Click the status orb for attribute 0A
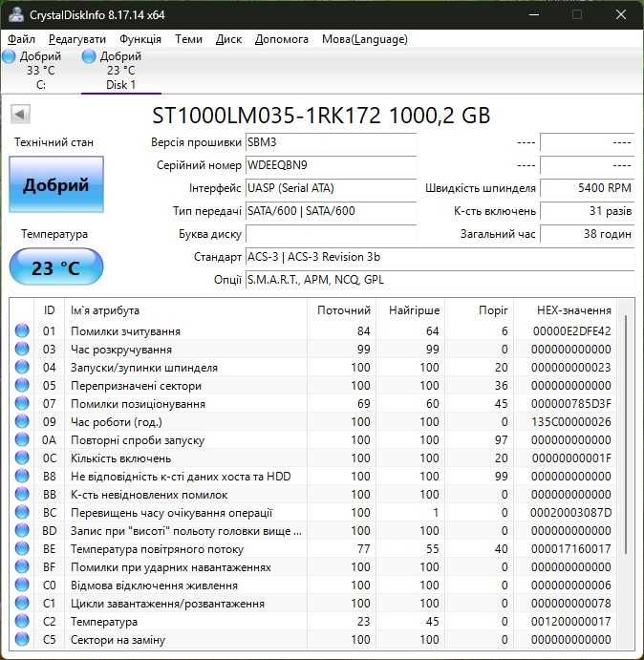The height and width of the screenshot is (660, 644). tap(22, 439)
